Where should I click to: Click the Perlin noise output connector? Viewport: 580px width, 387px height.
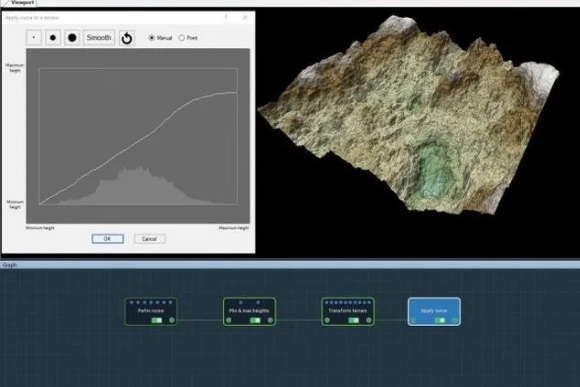click(x=172, y=320)
